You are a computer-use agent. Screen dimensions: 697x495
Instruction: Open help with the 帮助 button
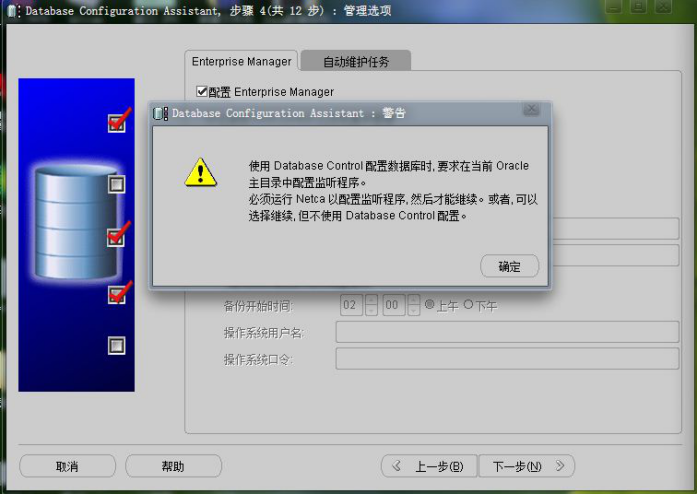click(173, 466)
